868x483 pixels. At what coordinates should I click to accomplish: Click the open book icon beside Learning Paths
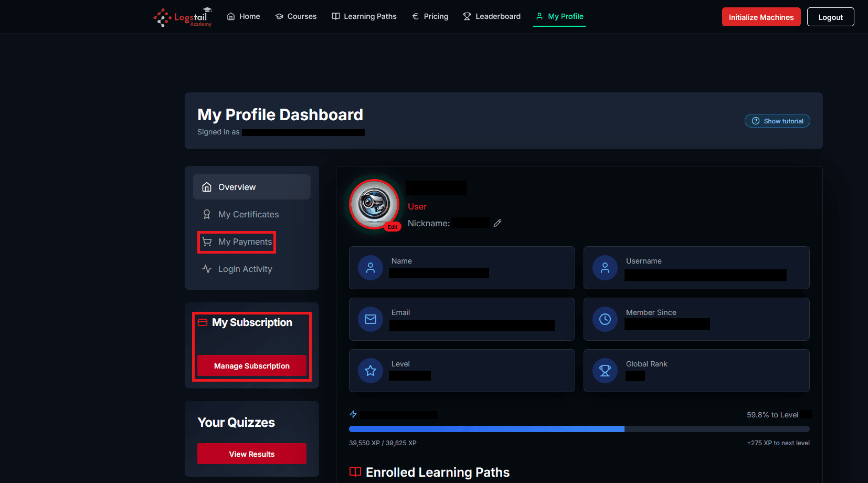click(x=336, y=16)
